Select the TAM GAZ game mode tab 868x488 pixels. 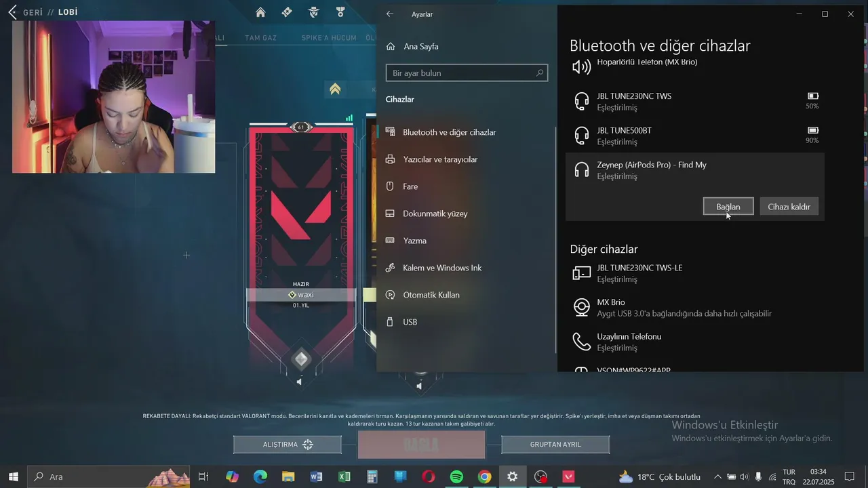tap(260, 38)
